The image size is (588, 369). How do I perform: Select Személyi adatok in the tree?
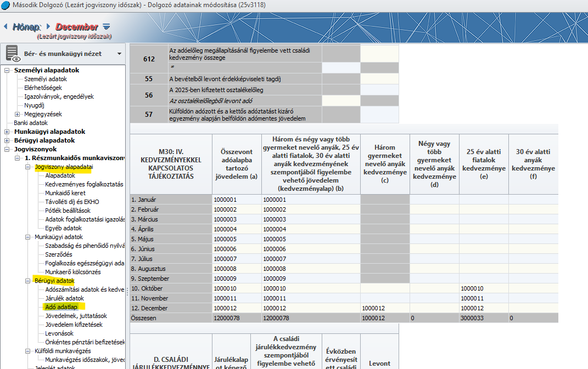[46, 79]
